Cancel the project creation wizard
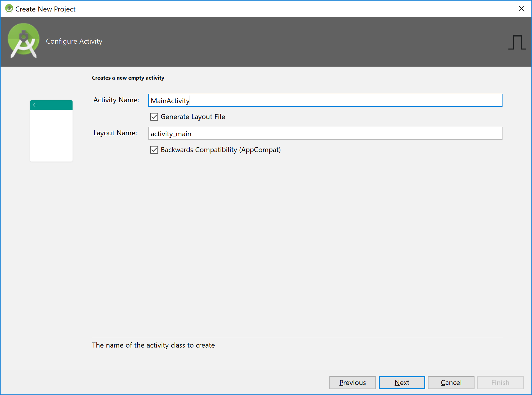 point(451,383)
